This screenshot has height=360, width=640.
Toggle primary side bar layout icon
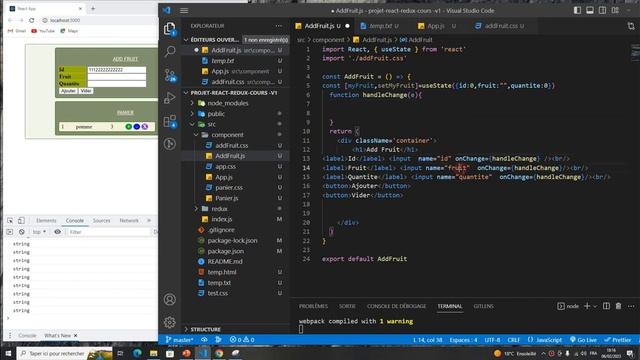tap(577, 11)
